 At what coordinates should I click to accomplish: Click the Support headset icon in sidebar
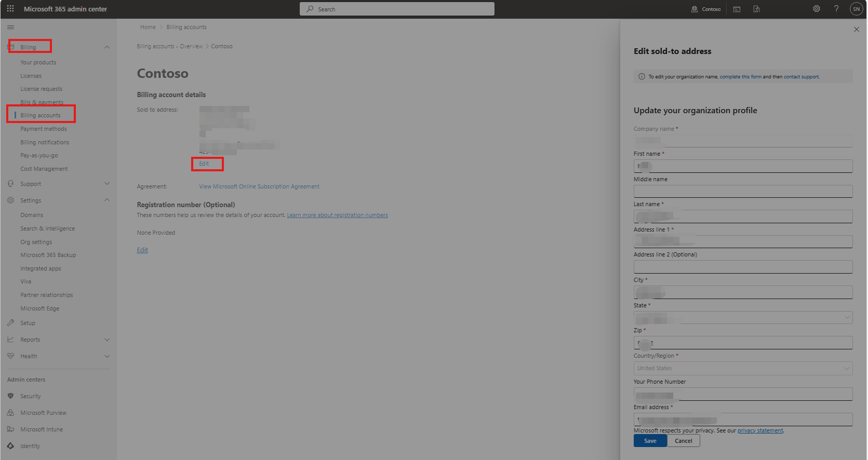coord(10,184)
